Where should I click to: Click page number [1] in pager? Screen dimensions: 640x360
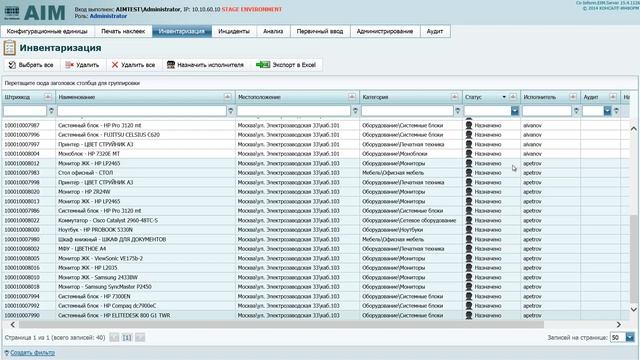(127, 338)
